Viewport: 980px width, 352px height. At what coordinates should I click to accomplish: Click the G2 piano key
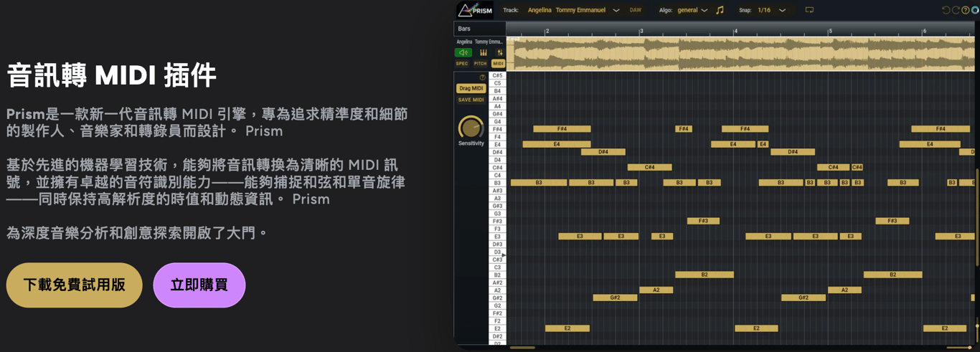497,305
